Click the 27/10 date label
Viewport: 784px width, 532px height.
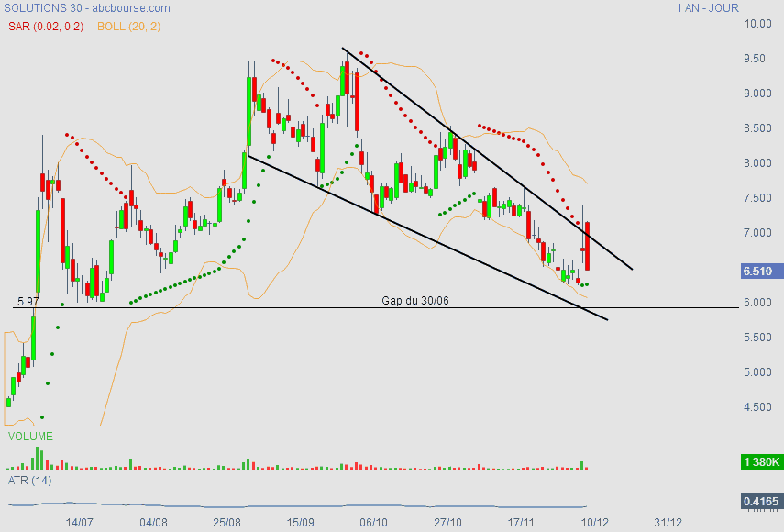[x=447, y=523]
